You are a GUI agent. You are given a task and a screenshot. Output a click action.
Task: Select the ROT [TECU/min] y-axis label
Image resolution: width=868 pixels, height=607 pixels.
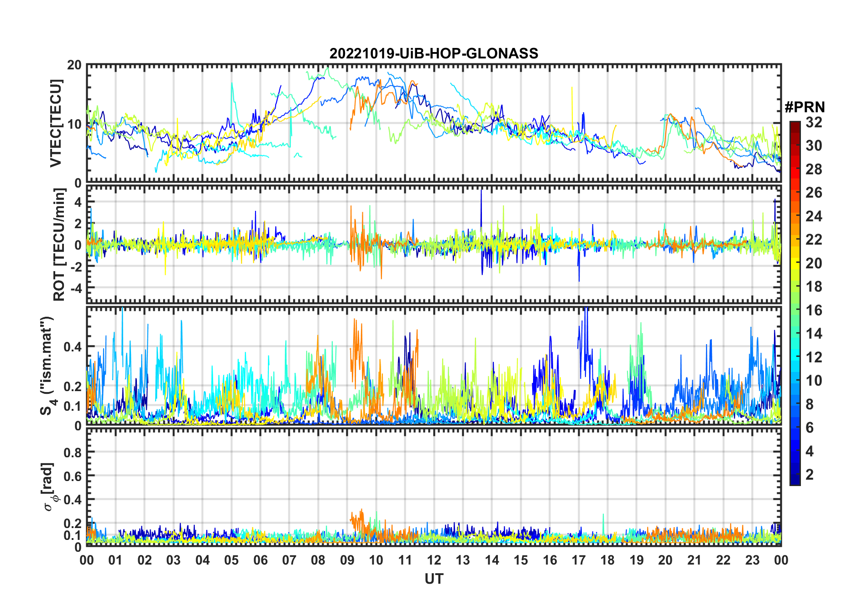[x=59, y=244]
